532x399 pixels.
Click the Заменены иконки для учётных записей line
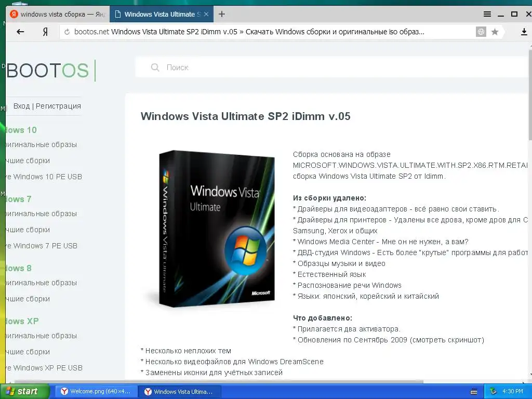tap(211, 372)
